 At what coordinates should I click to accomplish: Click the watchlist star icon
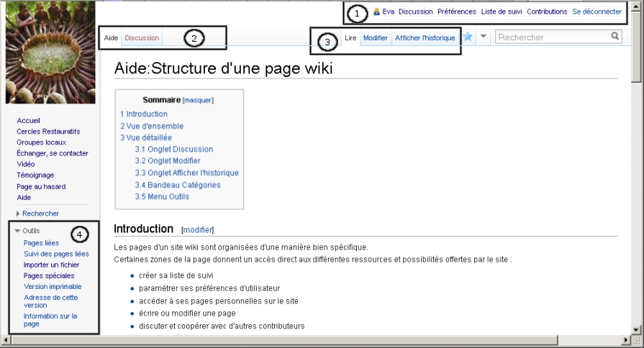[468, 37]
